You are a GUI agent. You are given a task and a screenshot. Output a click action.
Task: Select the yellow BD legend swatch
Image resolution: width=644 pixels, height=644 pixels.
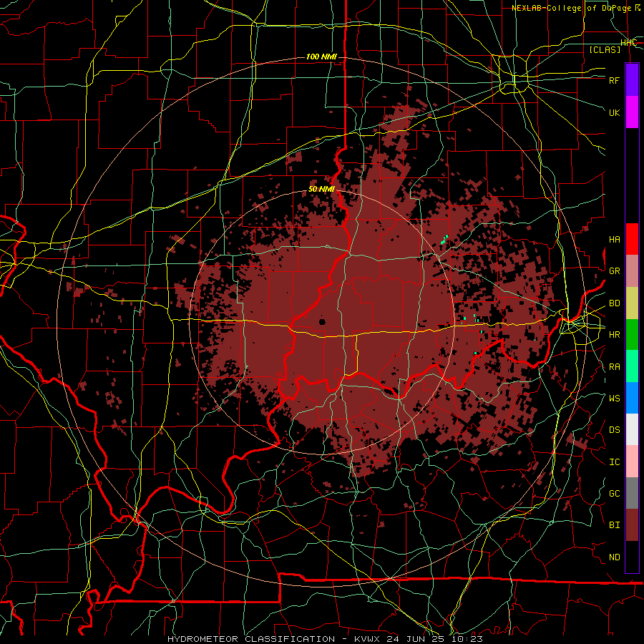(632, 303)
